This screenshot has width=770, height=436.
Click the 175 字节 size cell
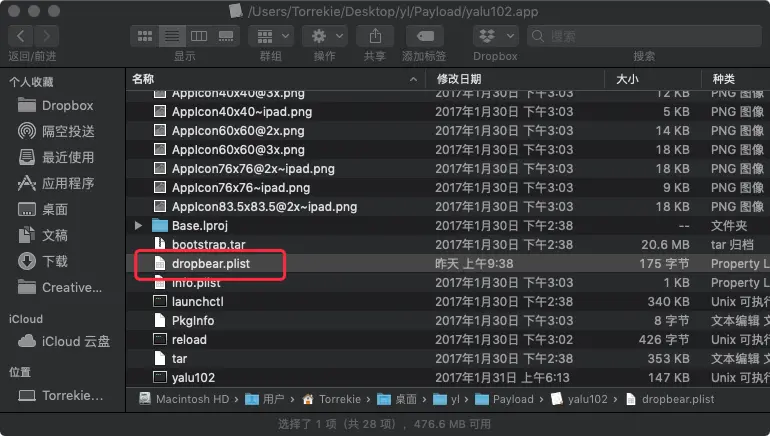664,264
